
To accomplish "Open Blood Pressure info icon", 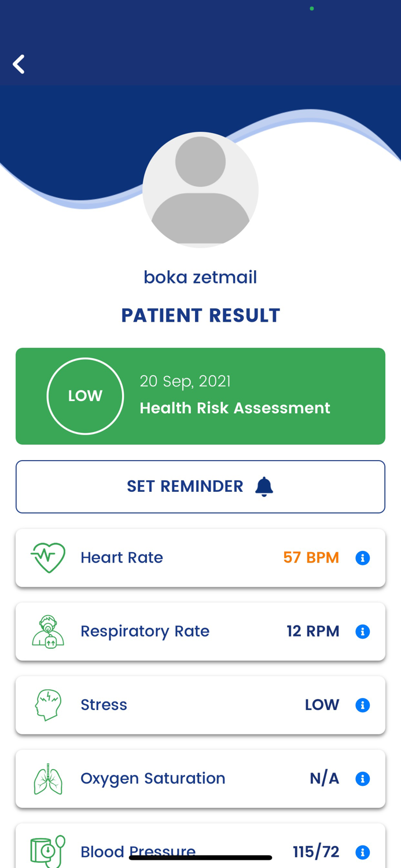I will pyautogui.click(x=363, y=852).
